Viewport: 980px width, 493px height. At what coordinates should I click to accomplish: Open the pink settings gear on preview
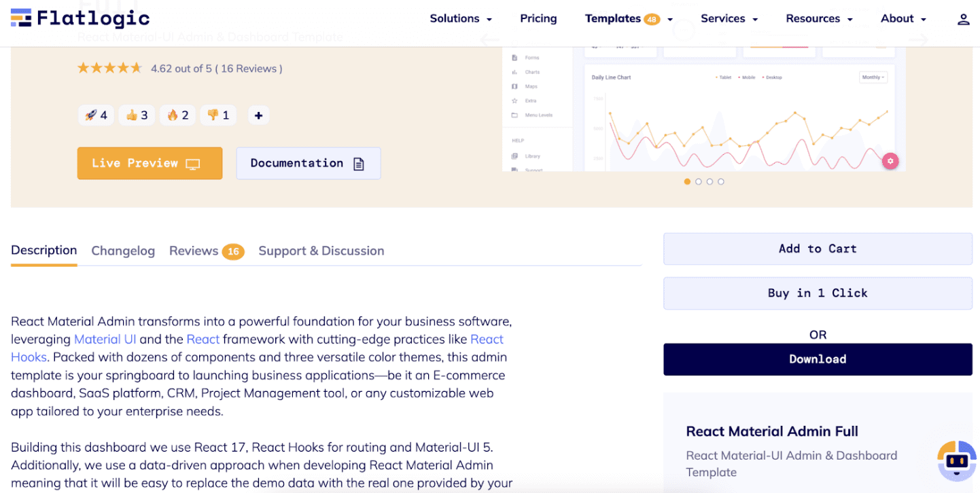(x=890, y=161)
